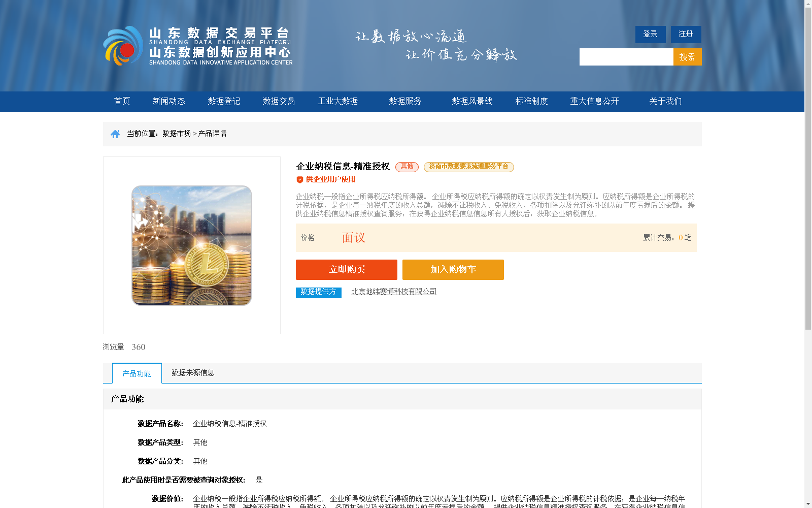Click the vertical page scrollbar thumb
812x508 pixels.
tap(808, 169)
